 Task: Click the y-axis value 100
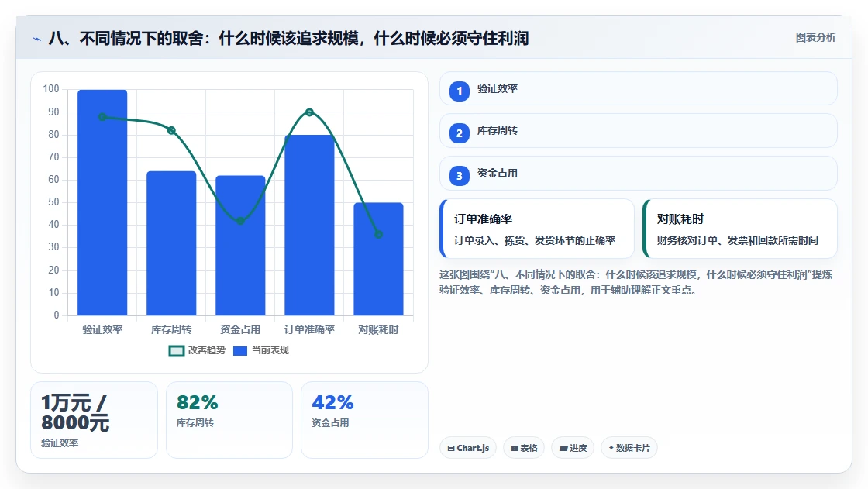[x=51, y=88]
